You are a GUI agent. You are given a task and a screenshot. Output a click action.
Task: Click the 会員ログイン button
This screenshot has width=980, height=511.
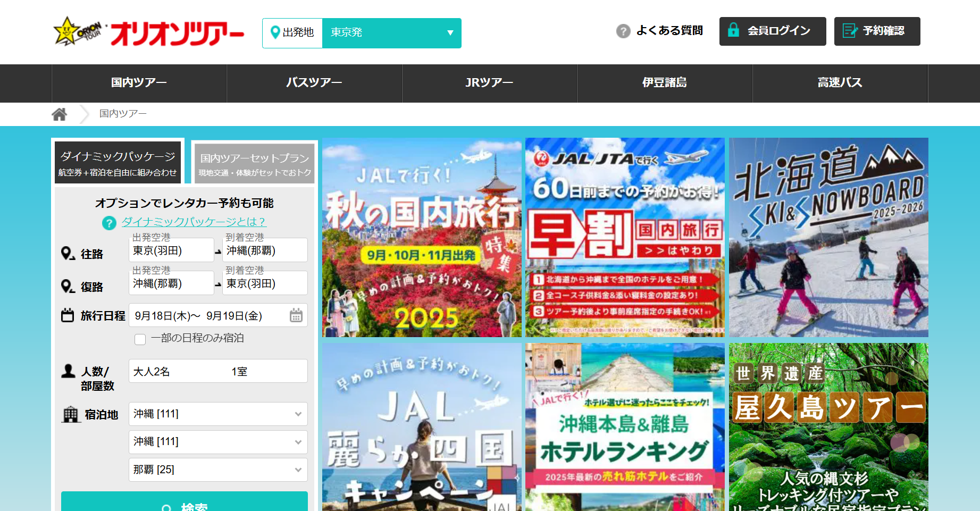point(773,31)
